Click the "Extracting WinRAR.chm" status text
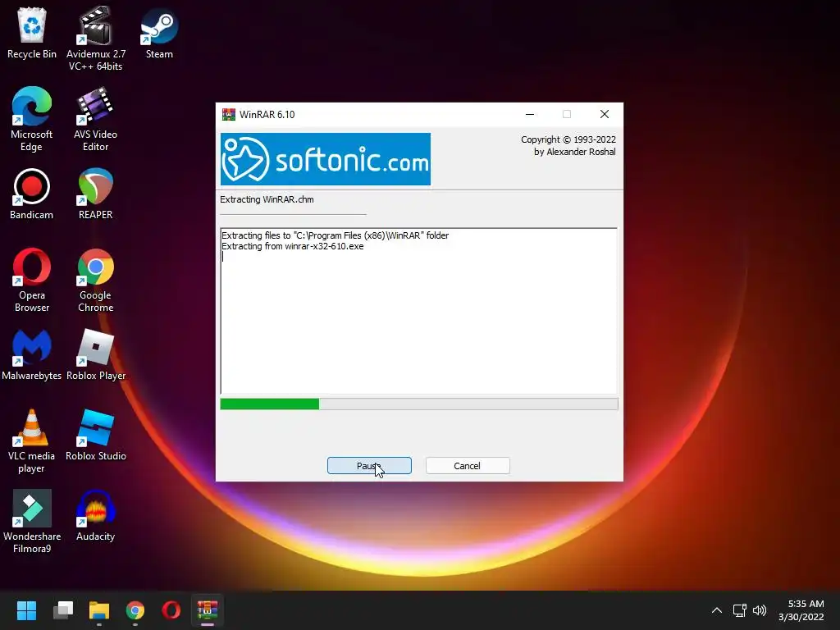This screenshot has width=840, height=630. click(x=267, y=199)
